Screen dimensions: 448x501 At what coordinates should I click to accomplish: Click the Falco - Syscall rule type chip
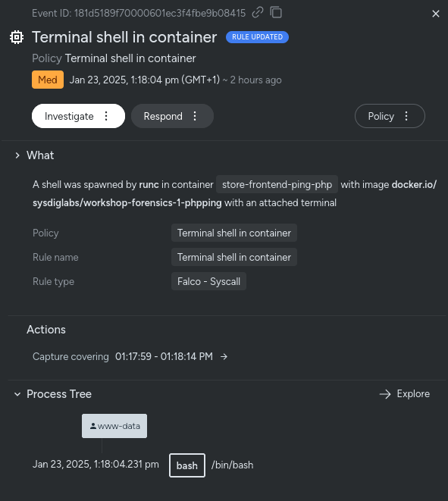pyautogui.click(x=208, y=281)
